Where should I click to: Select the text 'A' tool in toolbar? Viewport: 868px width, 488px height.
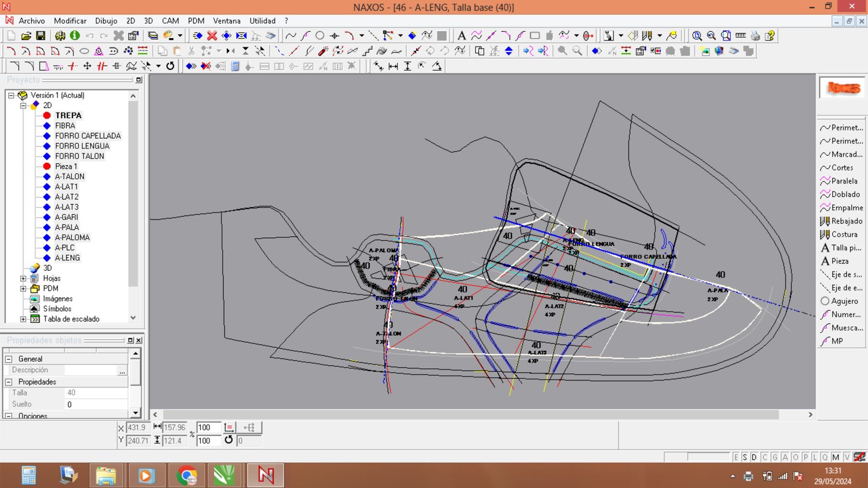pos(461,36)
